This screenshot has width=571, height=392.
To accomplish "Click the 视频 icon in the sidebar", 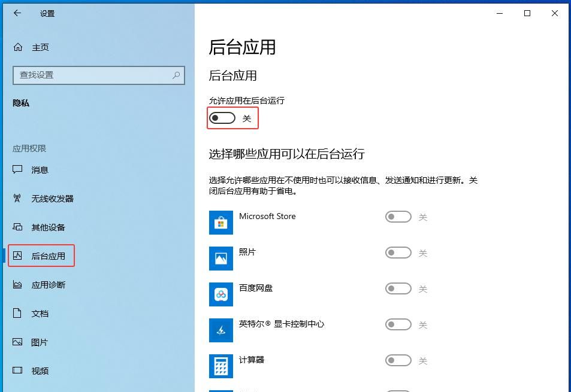I will pyautogui.click(x=17, y=371).
